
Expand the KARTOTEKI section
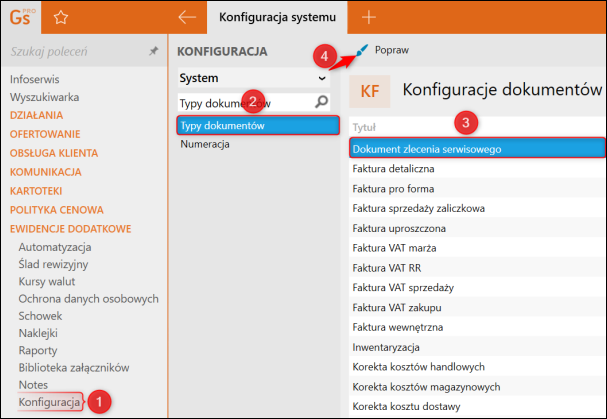click(36, 190)
